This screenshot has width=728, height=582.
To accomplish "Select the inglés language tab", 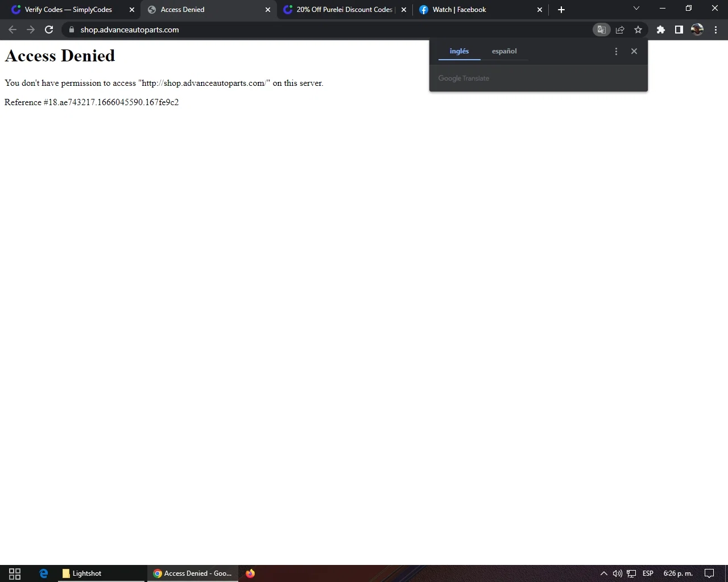I will point(460,51).
